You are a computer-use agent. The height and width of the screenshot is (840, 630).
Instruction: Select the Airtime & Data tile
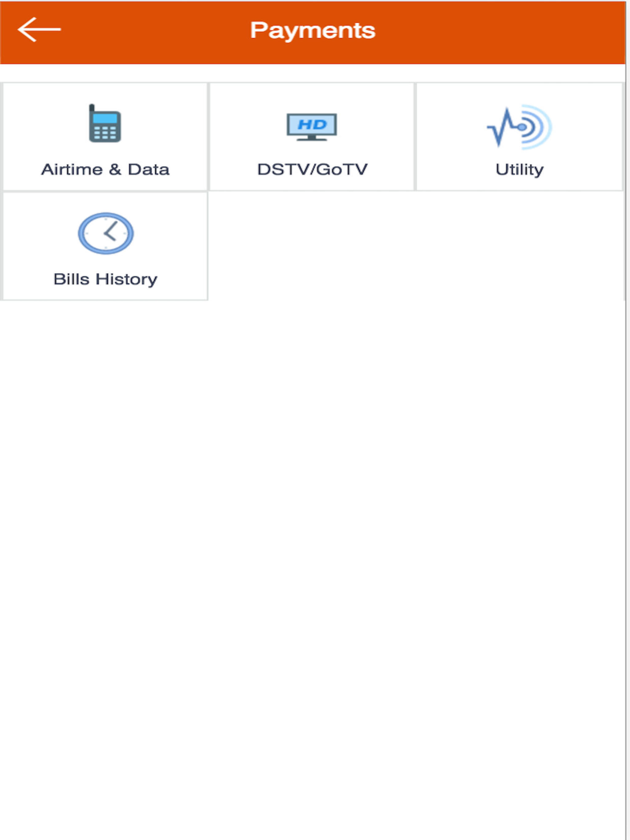tap(105, 137)
